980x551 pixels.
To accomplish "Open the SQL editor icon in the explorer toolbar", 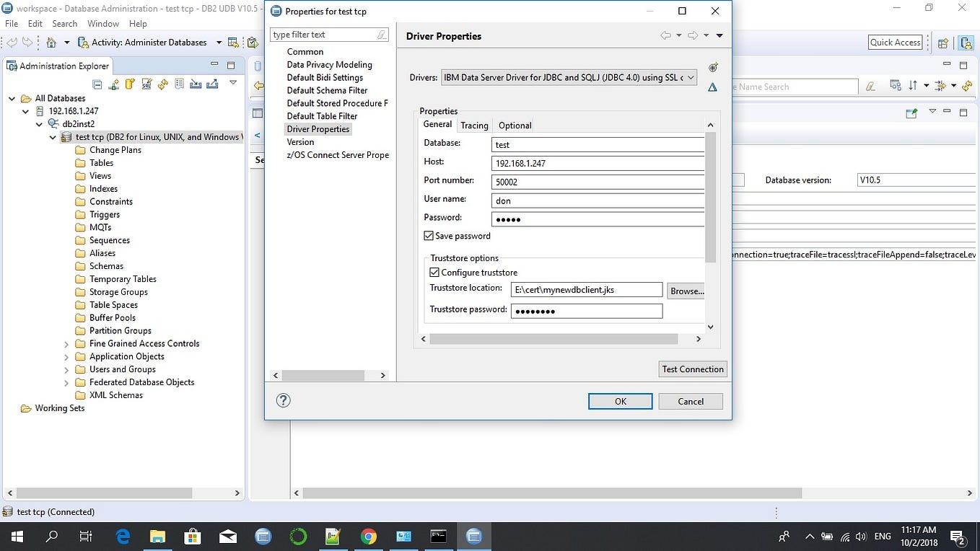I will point(146,84).
